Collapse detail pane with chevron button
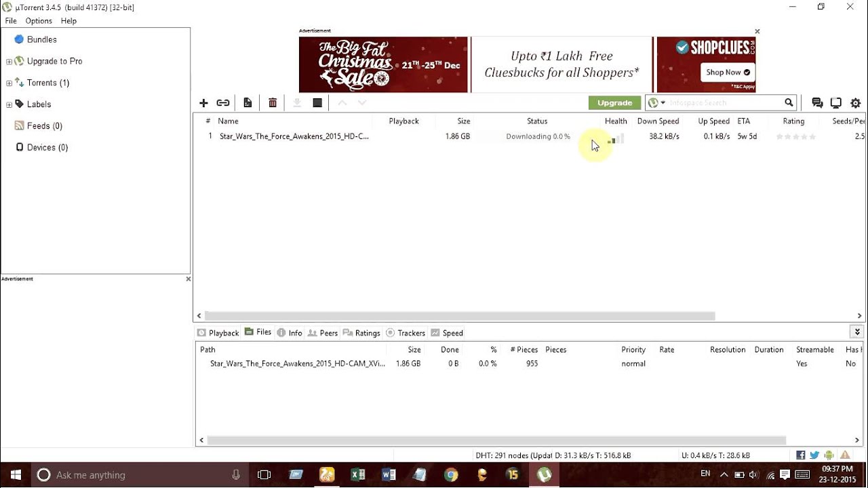 point(857,332)
